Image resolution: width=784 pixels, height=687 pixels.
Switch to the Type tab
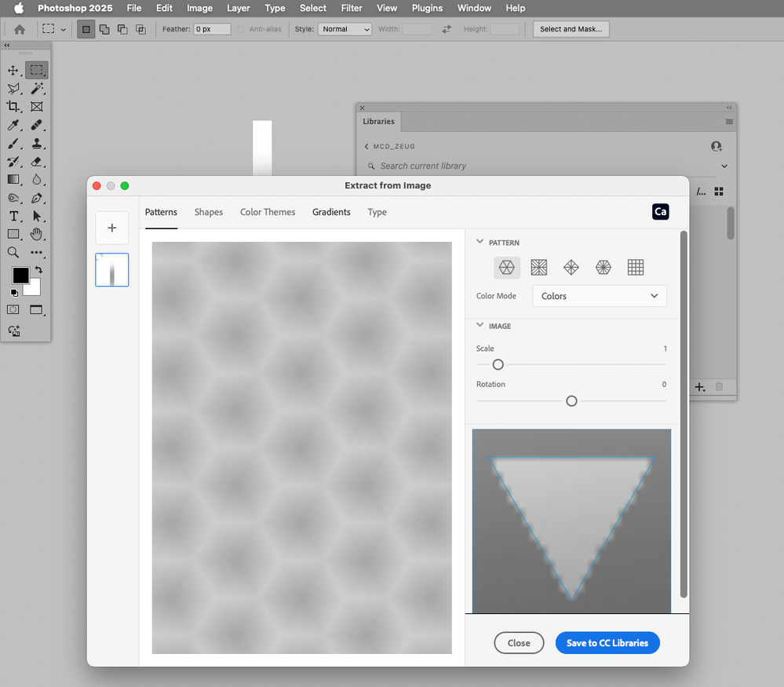377,212
